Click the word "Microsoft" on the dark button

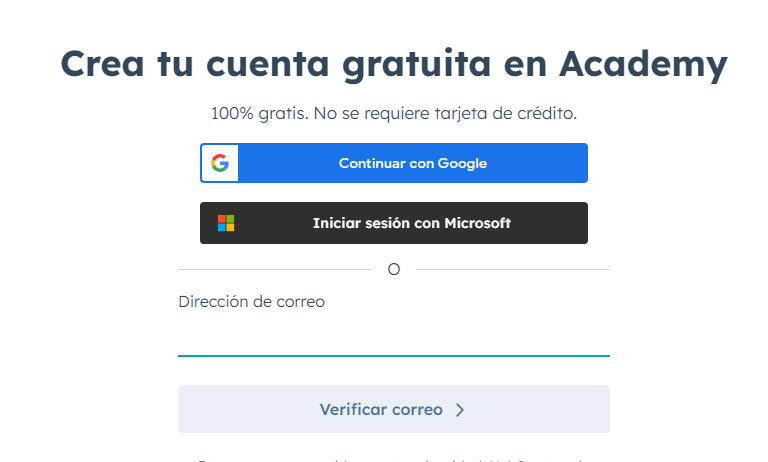point(478,223)
